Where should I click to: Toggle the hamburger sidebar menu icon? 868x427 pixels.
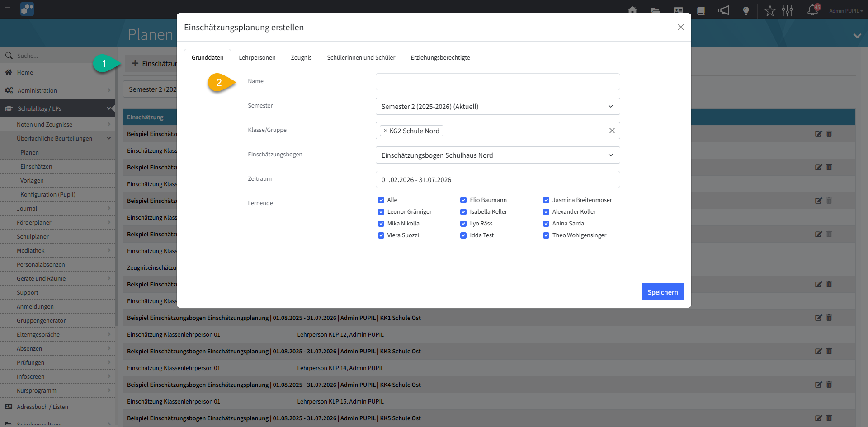pyautogui.click(x=9, y=9)
